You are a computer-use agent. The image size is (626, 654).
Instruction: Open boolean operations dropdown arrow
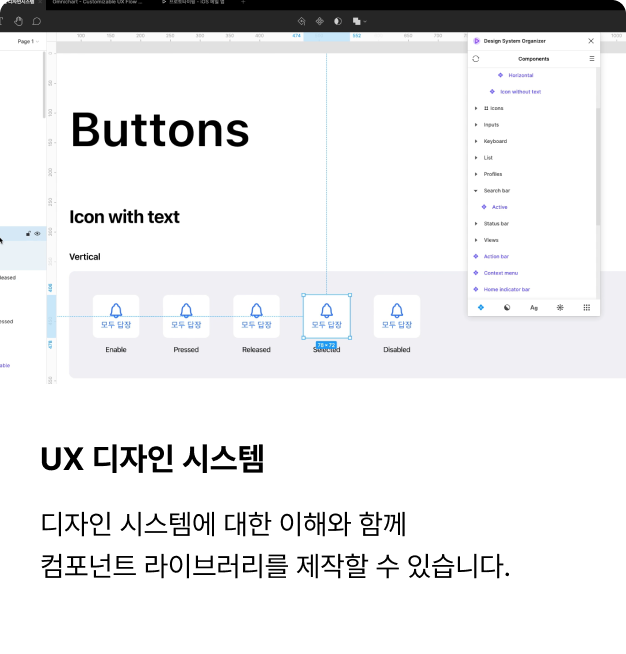pos(365,21)
